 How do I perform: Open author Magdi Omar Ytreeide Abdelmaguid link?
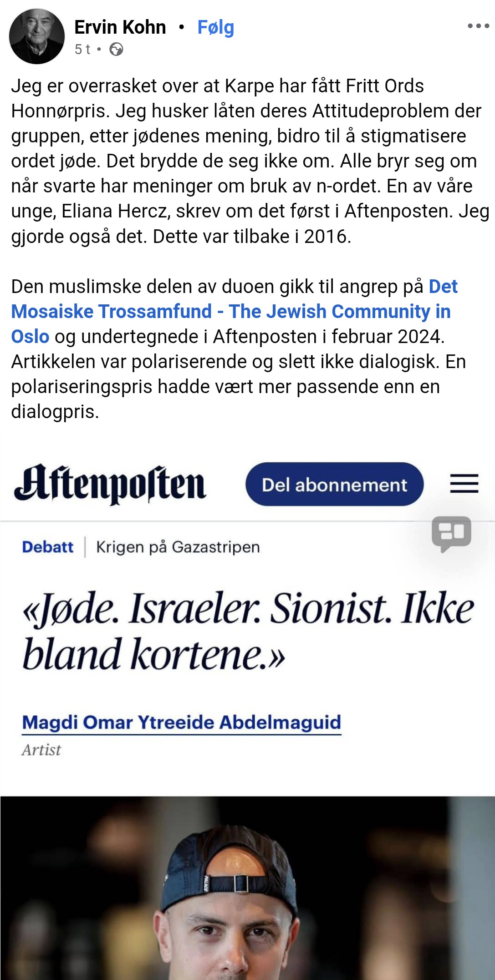click(x=181, y=722)
